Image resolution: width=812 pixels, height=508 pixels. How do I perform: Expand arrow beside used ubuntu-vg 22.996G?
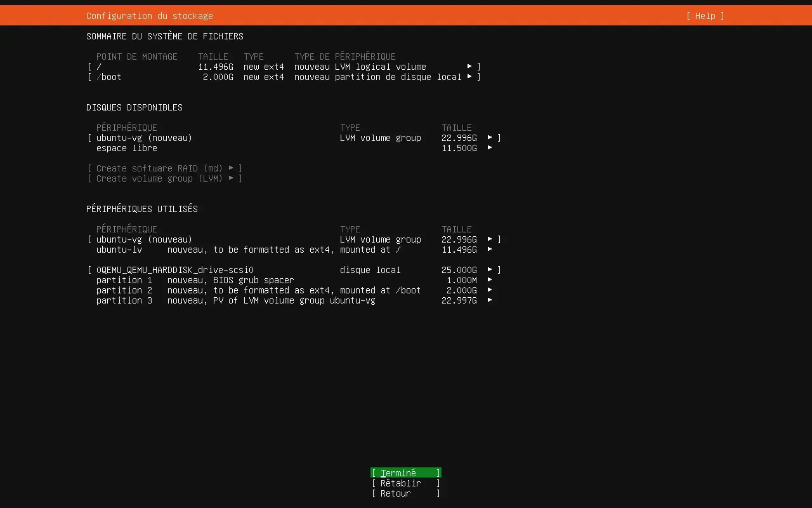(490, 239)
